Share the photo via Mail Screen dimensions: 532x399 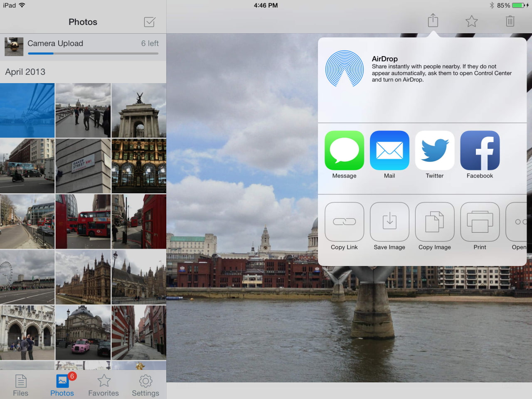pyautogui.click(x=389, y=150)
